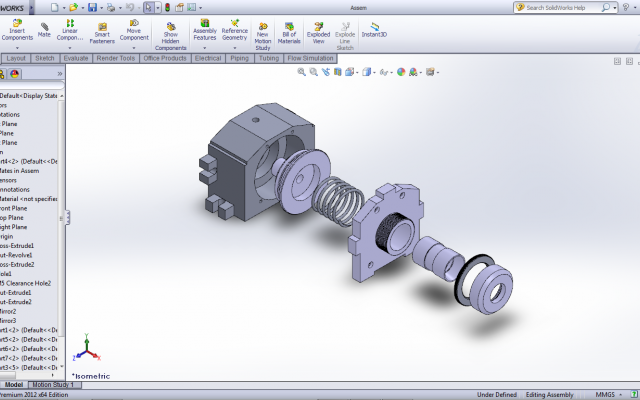Toggle the rebuild traffic light icon
This screenshot has height=400, width=640.
click(x=167, y=7)
